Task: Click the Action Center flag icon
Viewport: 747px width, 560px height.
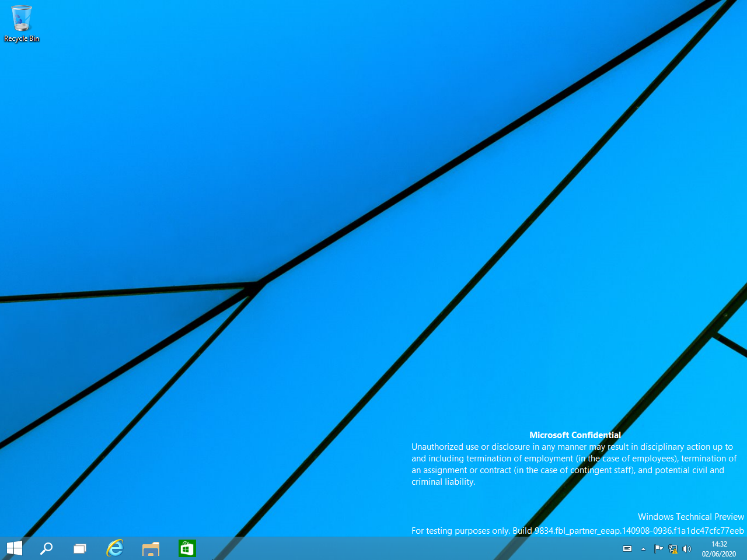Action: click(658, 549)
